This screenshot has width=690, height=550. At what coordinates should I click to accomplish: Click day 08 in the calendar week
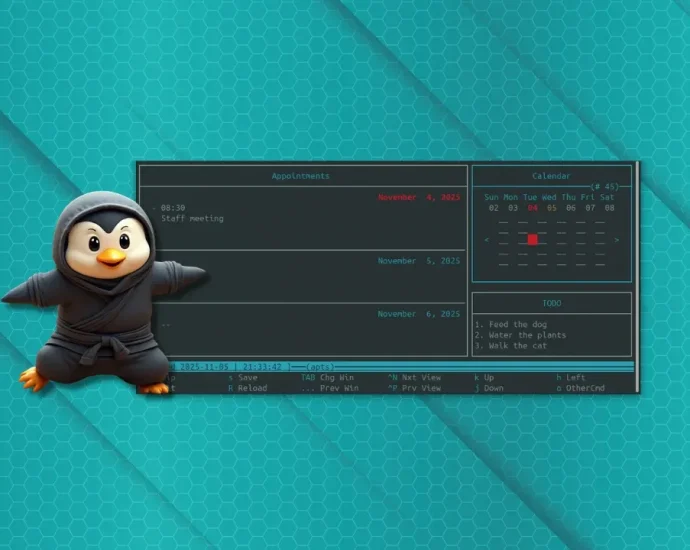click(609, 208)
